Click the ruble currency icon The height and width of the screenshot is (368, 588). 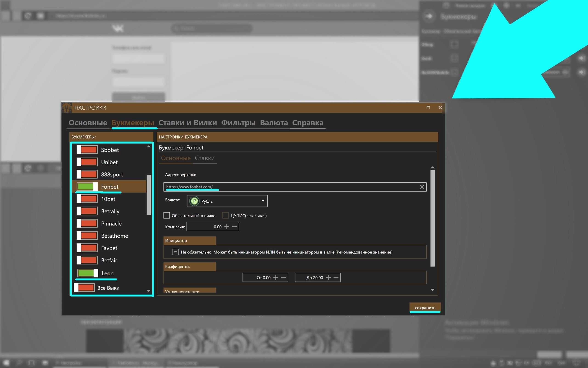(194, 201)
